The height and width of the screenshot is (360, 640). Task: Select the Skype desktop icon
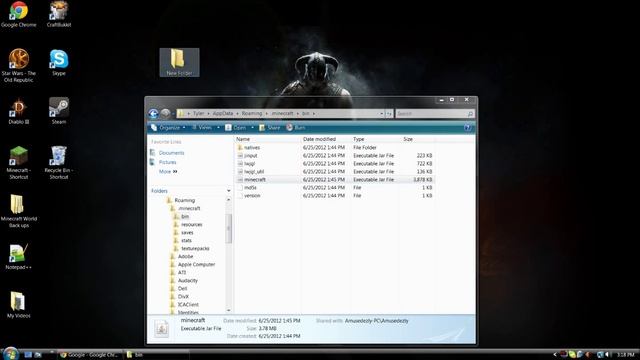pyautogui.click(x=59, y=62)
